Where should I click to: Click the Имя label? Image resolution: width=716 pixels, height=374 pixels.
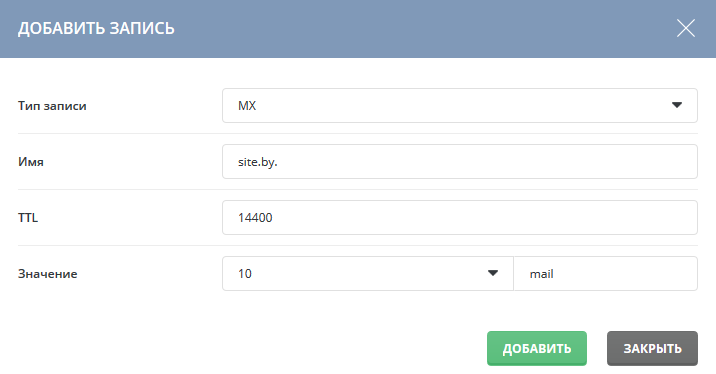tap(31, 162)
